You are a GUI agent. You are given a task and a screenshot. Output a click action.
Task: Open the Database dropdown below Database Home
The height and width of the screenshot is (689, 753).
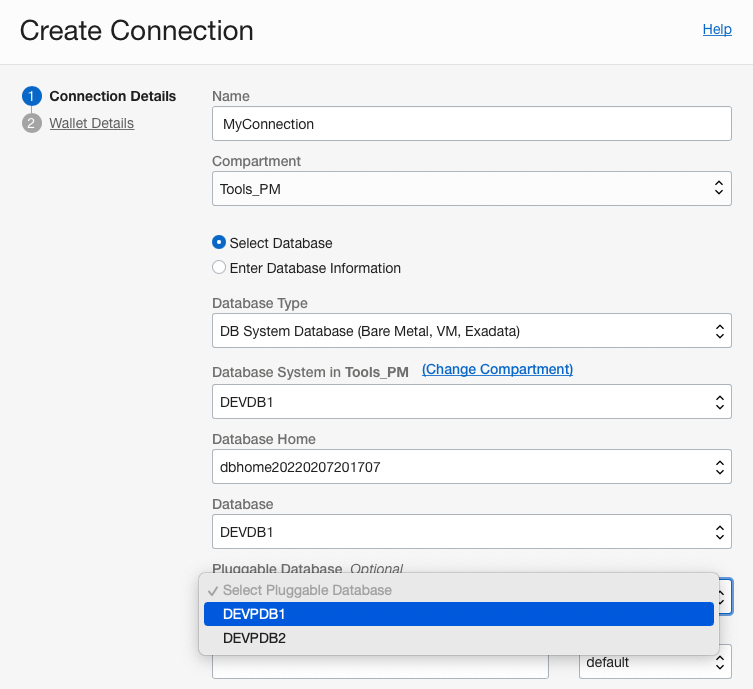[x=471, y=531]
